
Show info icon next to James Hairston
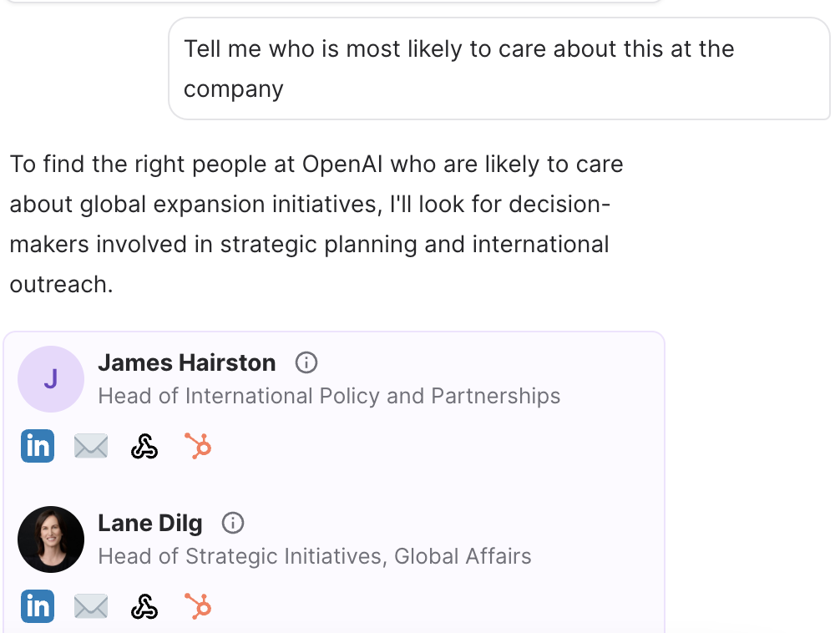306,363
